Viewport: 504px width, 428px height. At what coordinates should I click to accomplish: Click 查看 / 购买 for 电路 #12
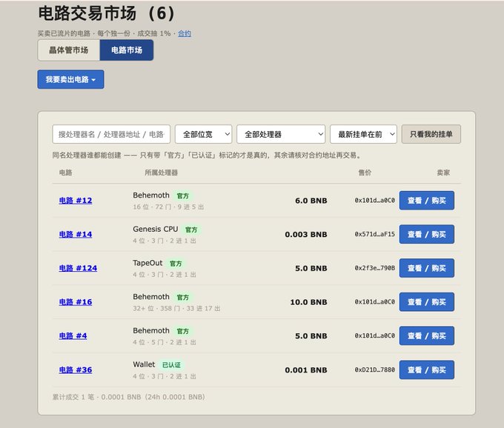coord(426,201)
